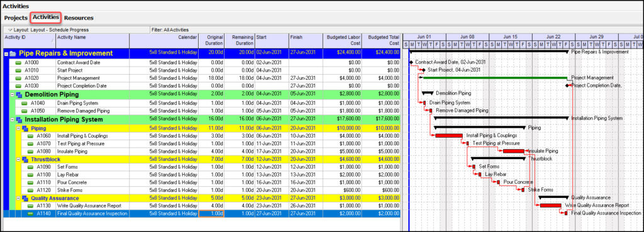Collapse the Thrustblock WBS group

[x=18, y=159]
